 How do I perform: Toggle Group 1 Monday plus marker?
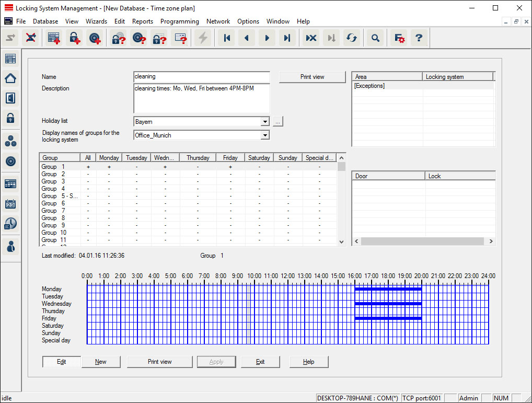tap(109, 167)
